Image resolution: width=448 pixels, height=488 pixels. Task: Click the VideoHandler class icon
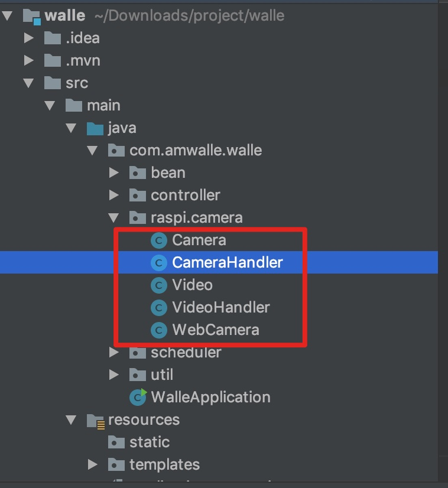click(x=158, y=308)
